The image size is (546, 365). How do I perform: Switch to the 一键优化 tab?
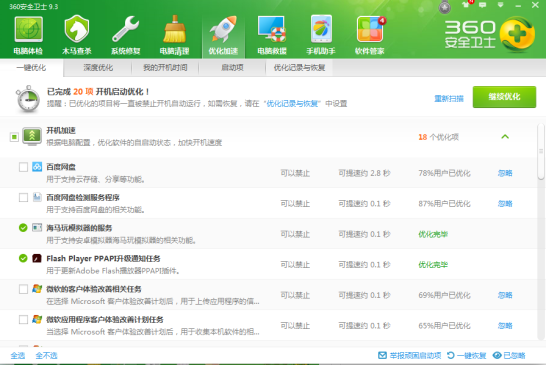point(31,68)
